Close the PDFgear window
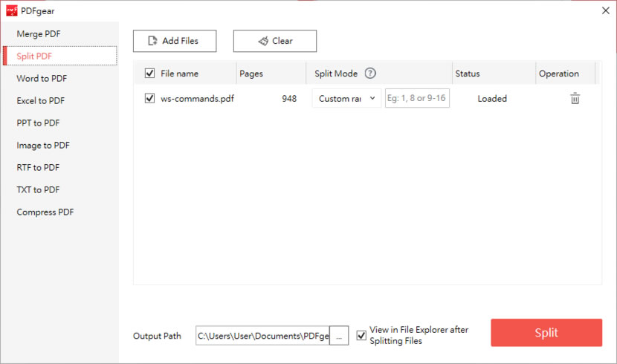Screen dimensions: 617x364 (606, 10)
